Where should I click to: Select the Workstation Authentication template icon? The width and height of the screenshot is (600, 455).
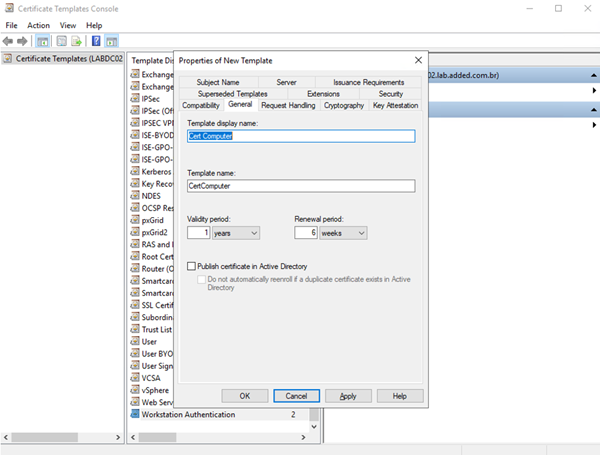[135, 414]
